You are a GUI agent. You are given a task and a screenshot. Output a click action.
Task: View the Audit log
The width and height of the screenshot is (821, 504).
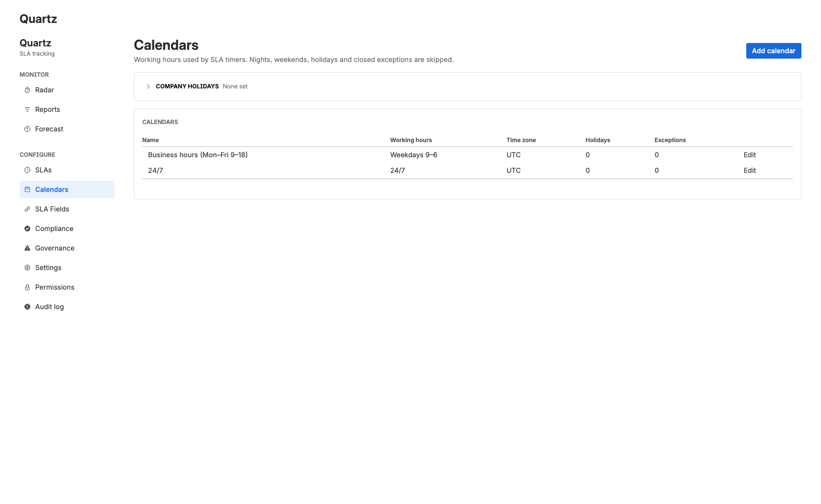pyautogui.click(x=67, y=307)
